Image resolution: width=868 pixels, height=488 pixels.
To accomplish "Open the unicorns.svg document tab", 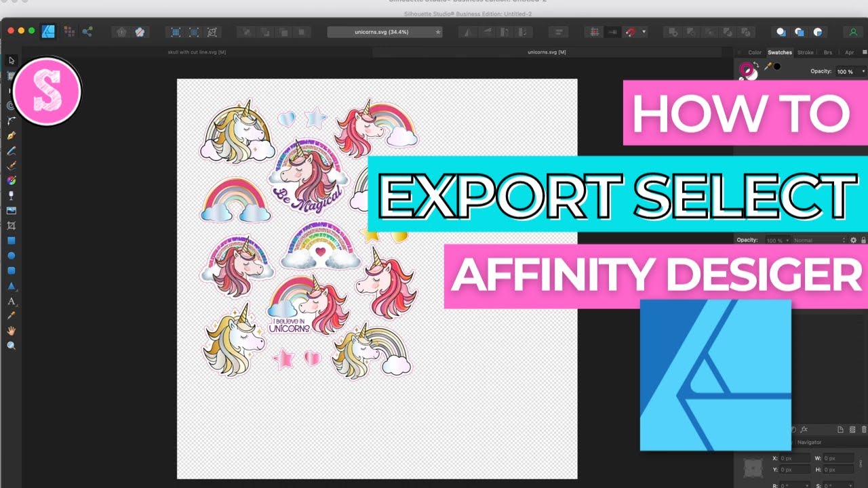I will point(547,52).
